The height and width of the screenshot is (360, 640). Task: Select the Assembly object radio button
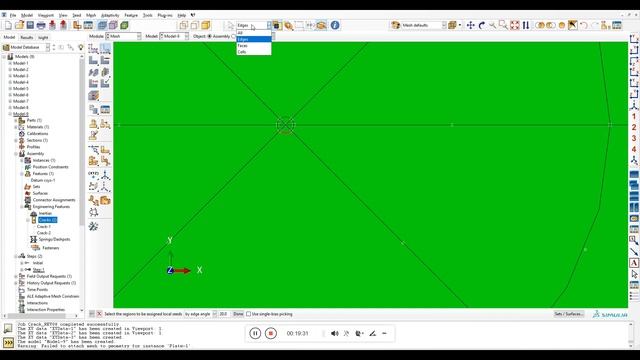(210, 36)
